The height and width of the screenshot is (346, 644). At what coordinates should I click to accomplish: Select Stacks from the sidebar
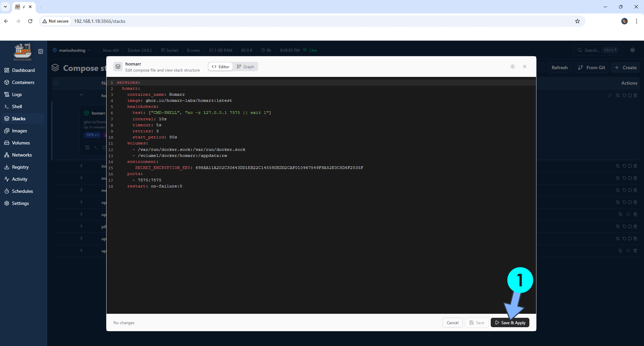pos(18,118)
